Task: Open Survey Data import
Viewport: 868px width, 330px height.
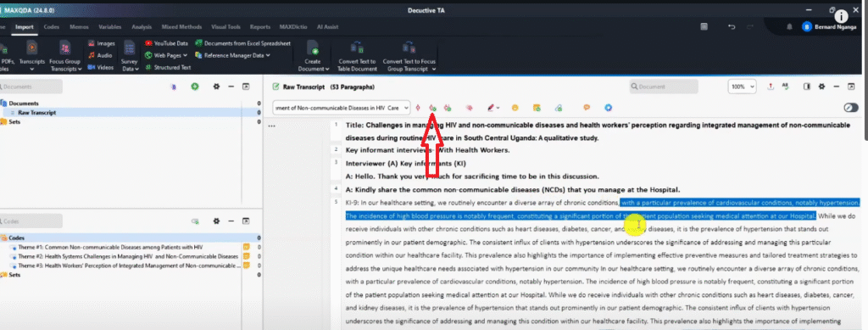Action: [x=130, y=56]
